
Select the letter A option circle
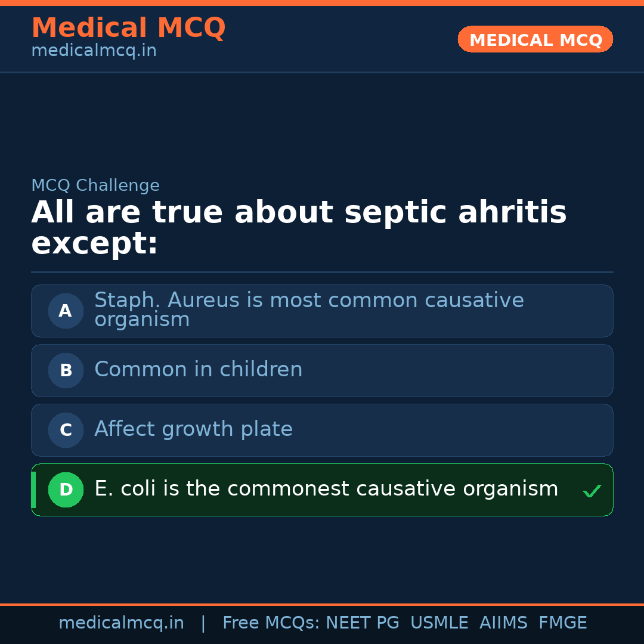[66, 311]
